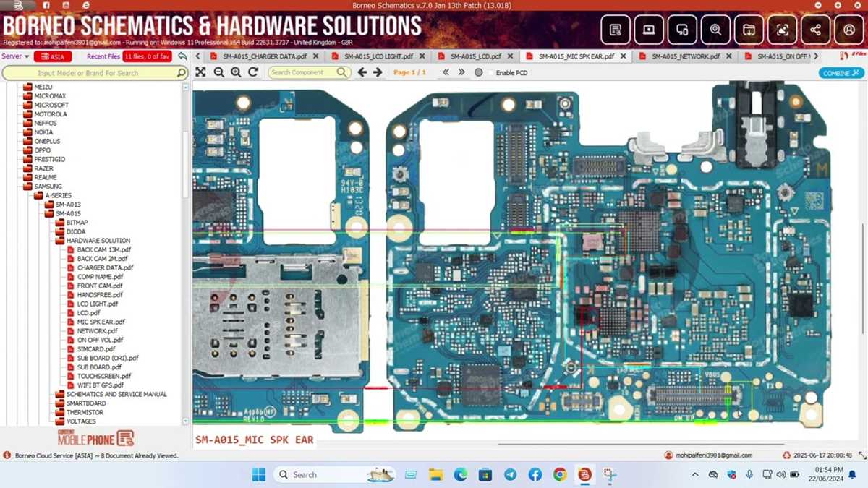Click the Input Model or Brand search field
Viewport: 868px width, 488px height.
point(88,73)
